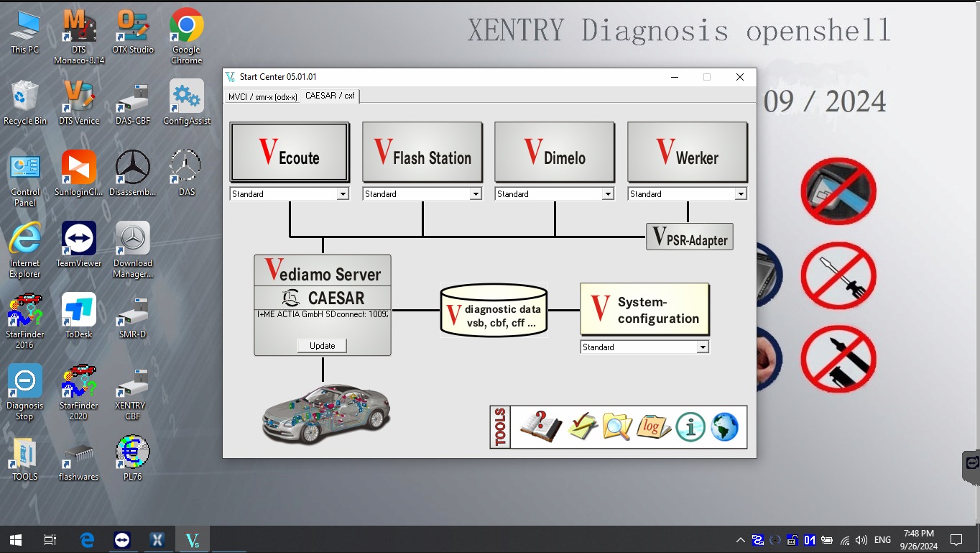Click the Vediamo Server CAESAR panel

[323, 305]
